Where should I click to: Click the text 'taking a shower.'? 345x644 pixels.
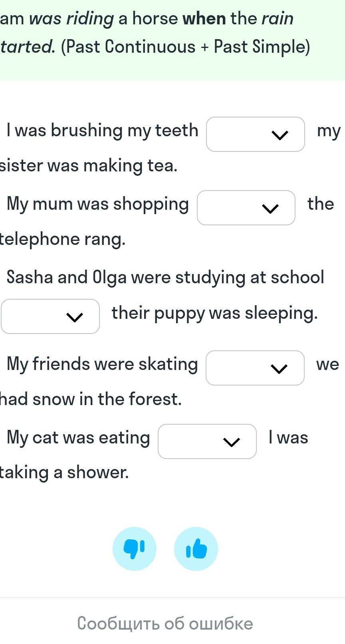pyautogui.click(x=64, y=473)
